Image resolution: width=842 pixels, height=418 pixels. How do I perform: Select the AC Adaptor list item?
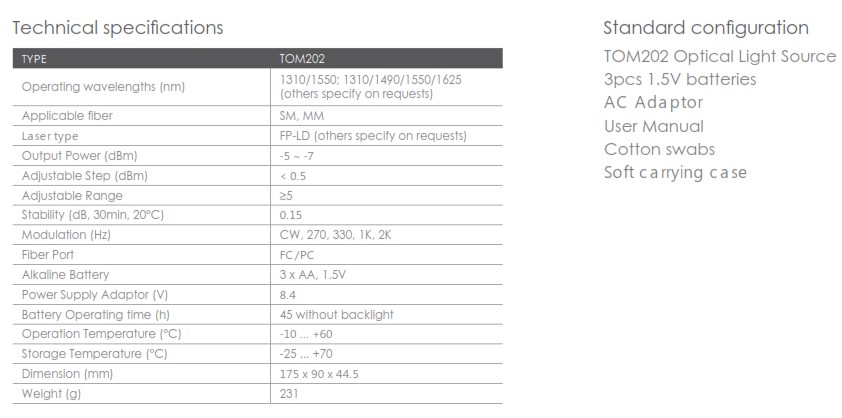point(654,102)
